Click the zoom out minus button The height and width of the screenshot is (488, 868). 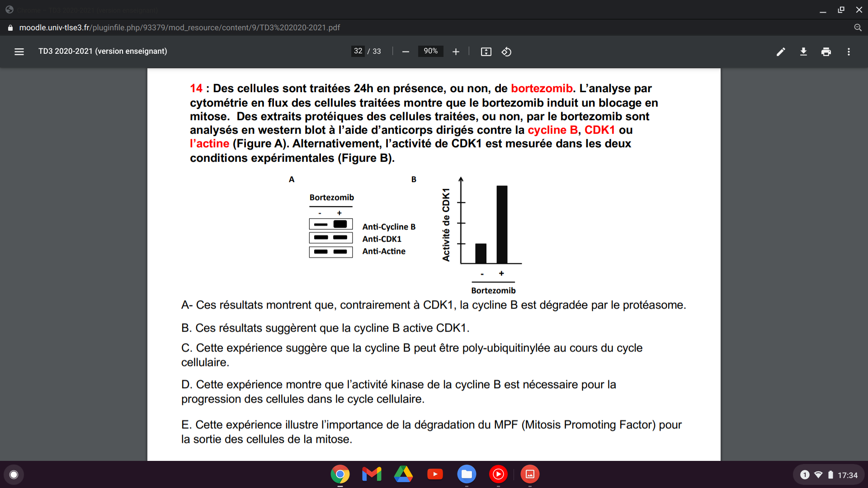(406, 52)
